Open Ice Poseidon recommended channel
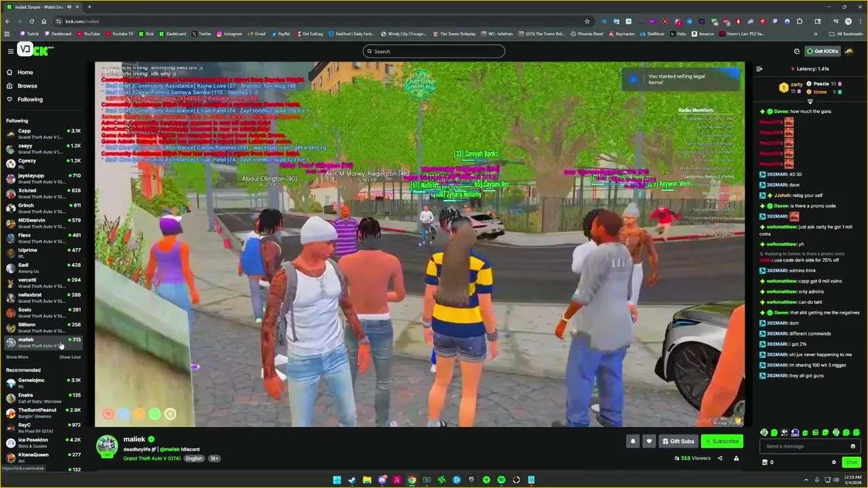This screenshot has width=868, height=488. 43,443
